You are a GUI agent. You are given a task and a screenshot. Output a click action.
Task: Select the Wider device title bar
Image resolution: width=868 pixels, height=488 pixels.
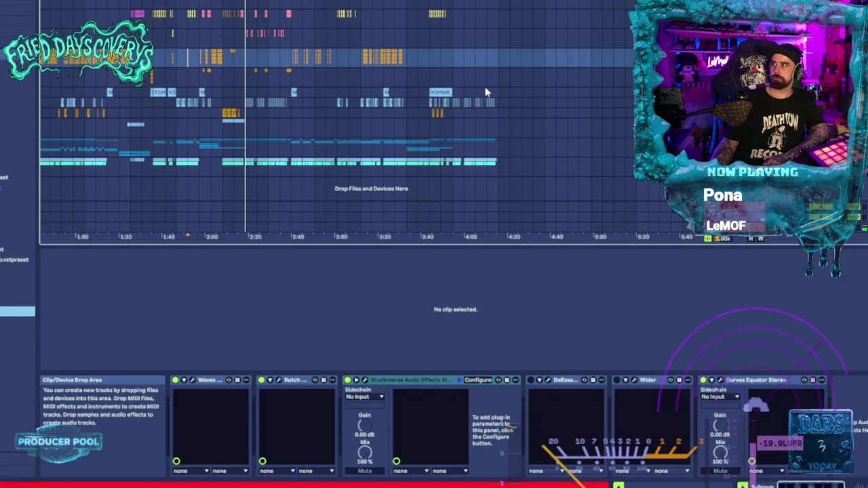click(652, 380)
